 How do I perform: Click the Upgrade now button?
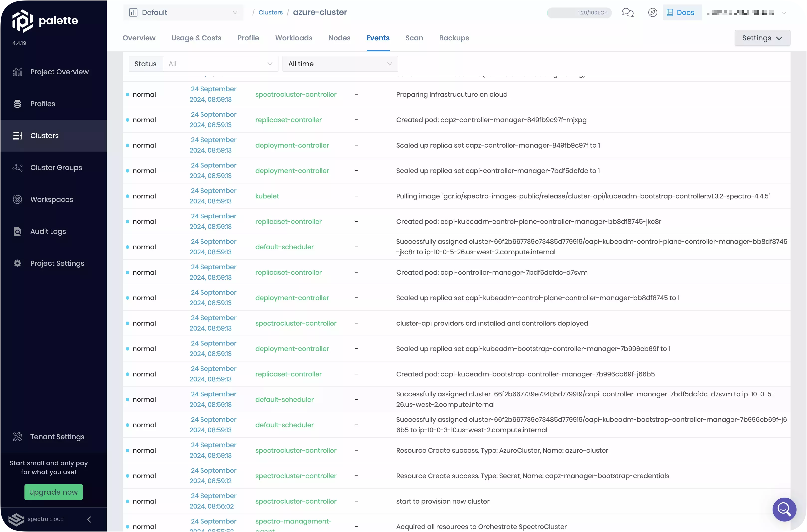(x=53, y=492)
